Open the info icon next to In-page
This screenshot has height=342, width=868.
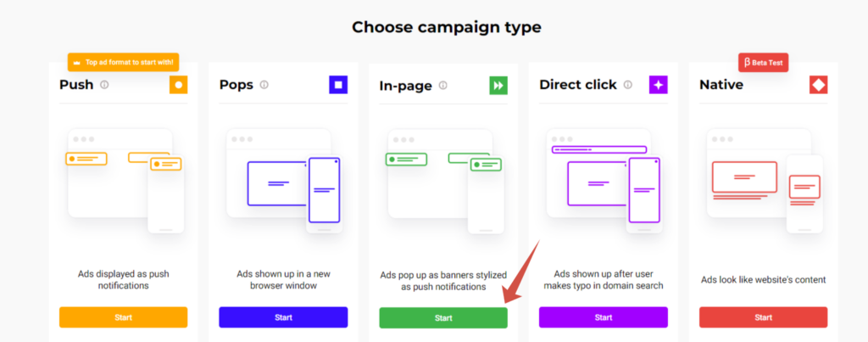(442, 86)
